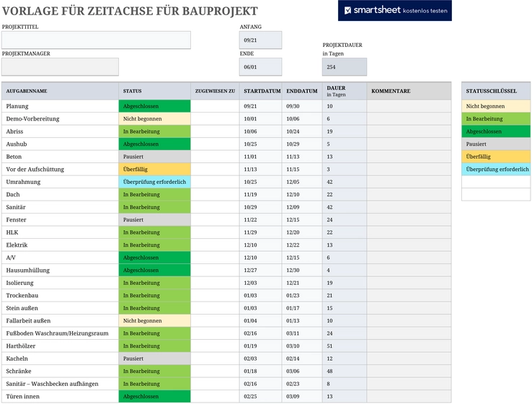The width and height of the screenshot is (532, 404).
Task: Click the status cell for Planung
Action: coord(155,106)
